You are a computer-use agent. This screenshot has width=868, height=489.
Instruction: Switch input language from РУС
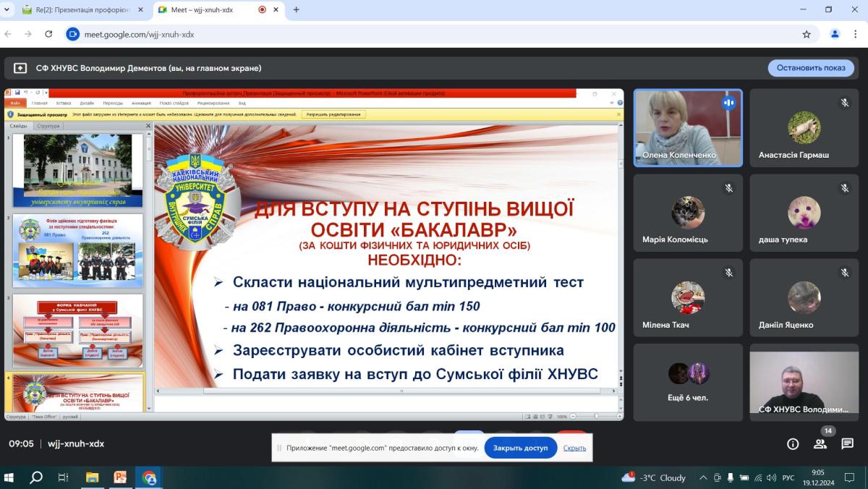788,477
